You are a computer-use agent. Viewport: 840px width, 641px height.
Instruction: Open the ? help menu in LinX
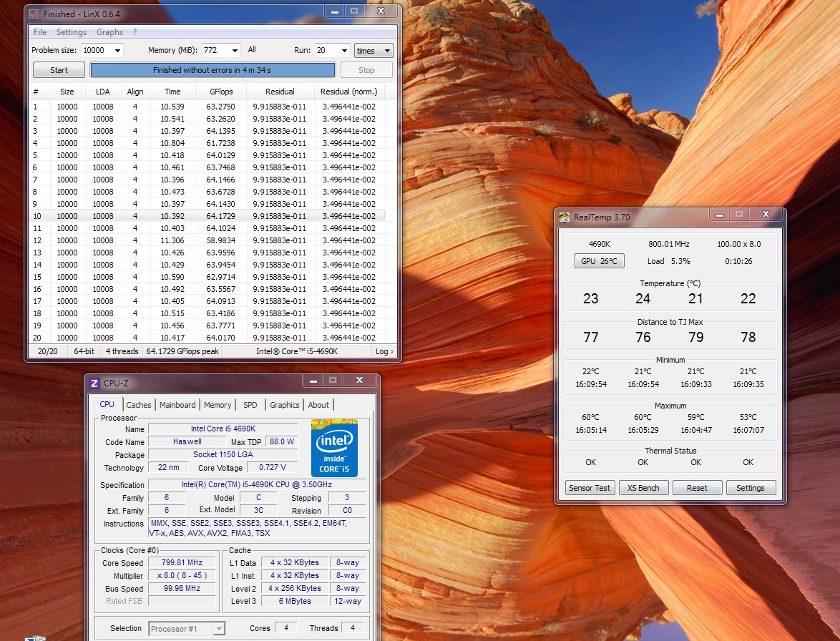coord(135,32)
